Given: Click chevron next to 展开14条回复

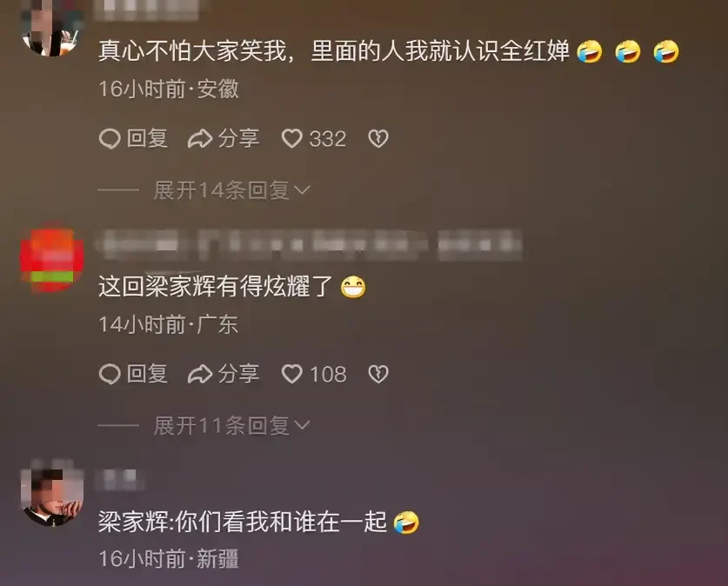Looking at the screenshot, I should [x=302, y=190].
